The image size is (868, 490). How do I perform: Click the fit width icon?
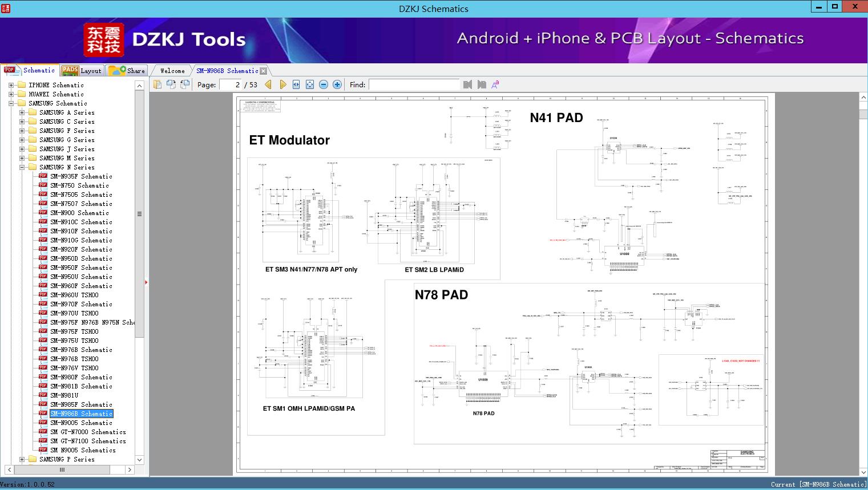click(x=296, y=84)
